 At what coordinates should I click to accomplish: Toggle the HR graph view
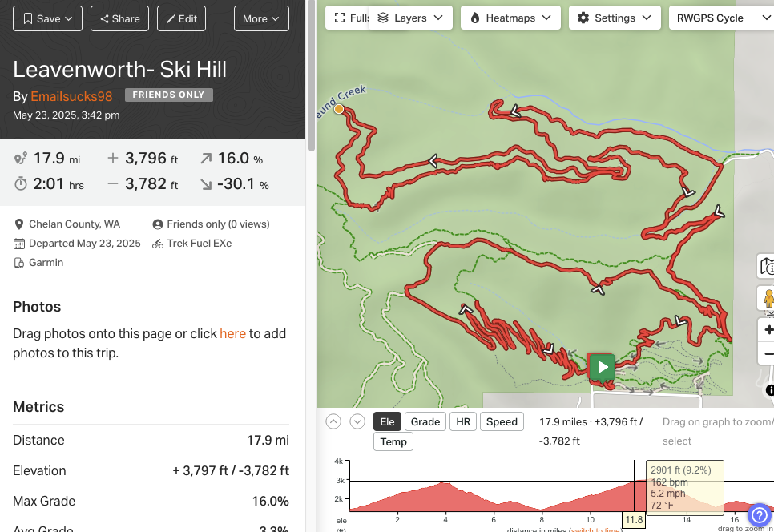(x=463, y=422)
